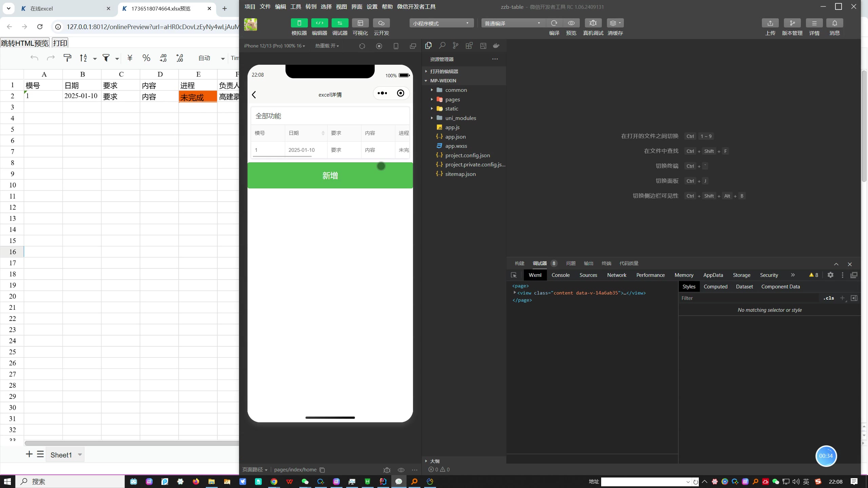Viewport: 868px width, 488px height.
Task: Open version management icon
Action: click(x=792, y=23)
